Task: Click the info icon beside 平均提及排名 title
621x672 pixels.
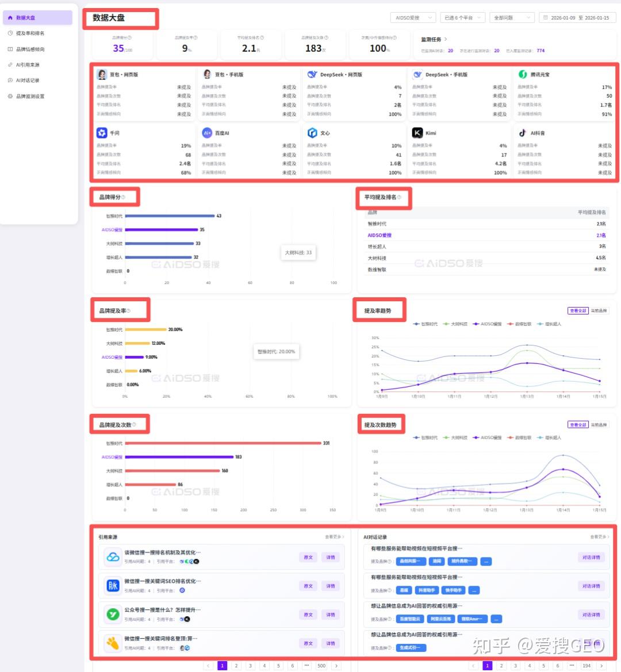Action: click(400, 197)
